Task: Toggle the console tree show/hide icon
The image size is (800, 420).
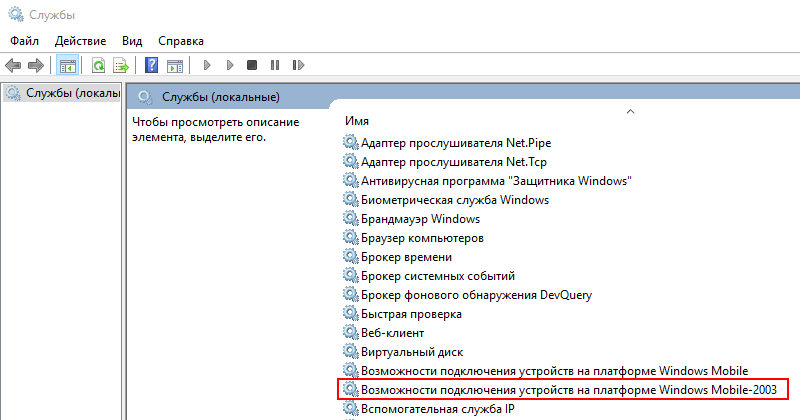Action: click(x=67, y=65)
